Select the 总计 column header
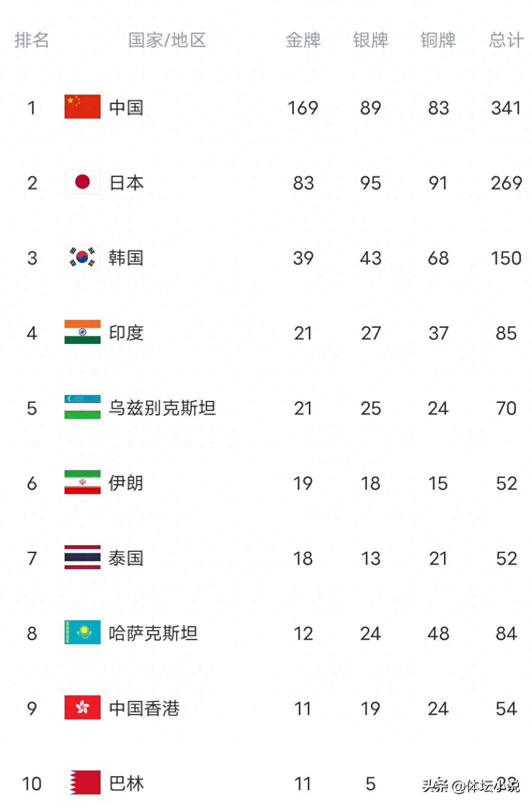The image size is (532, 805). (x=506, y=40)
